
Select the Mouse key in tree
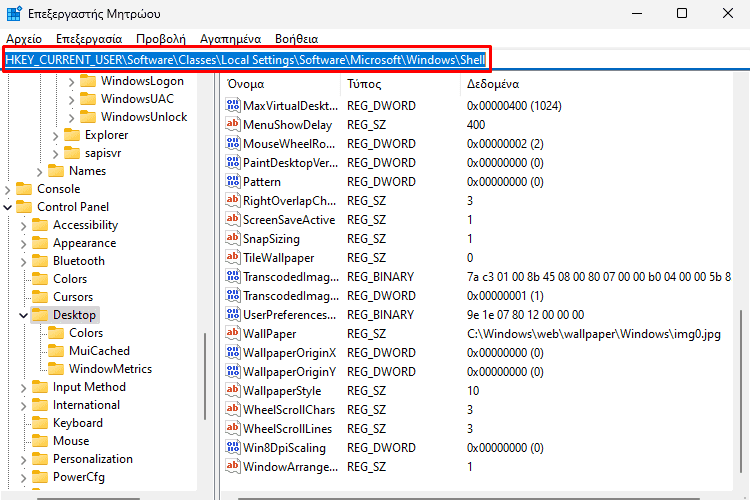coord(71,441)
